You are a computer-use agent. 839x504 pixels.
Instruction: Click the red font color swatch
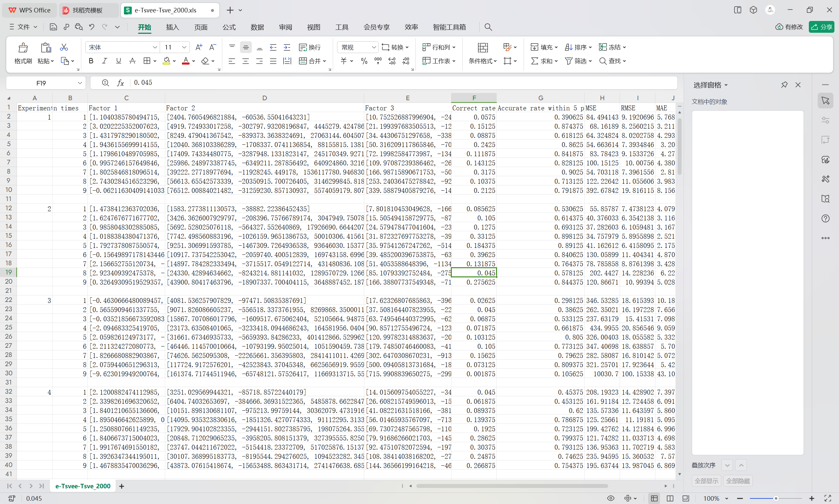[186, 61]
